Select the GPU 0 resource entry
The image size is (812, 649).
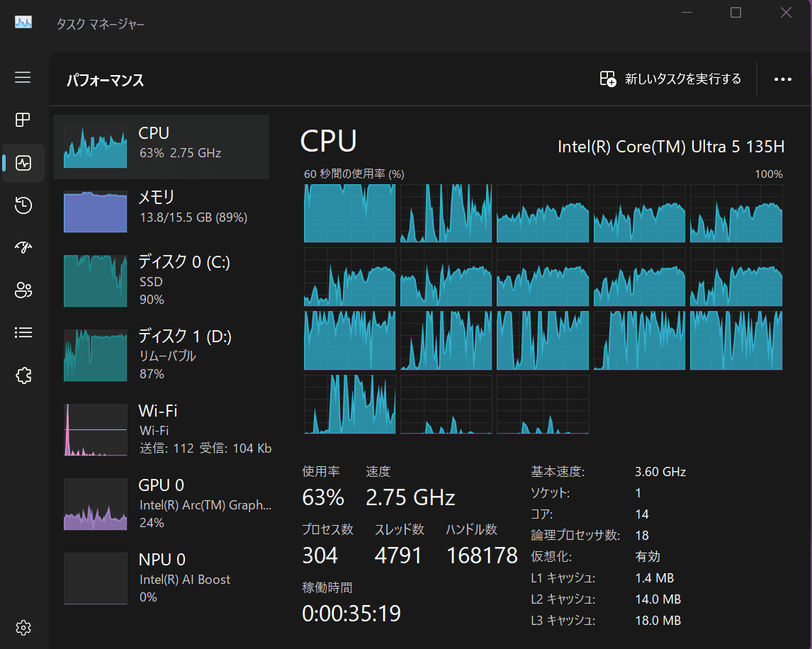[161, 504]
